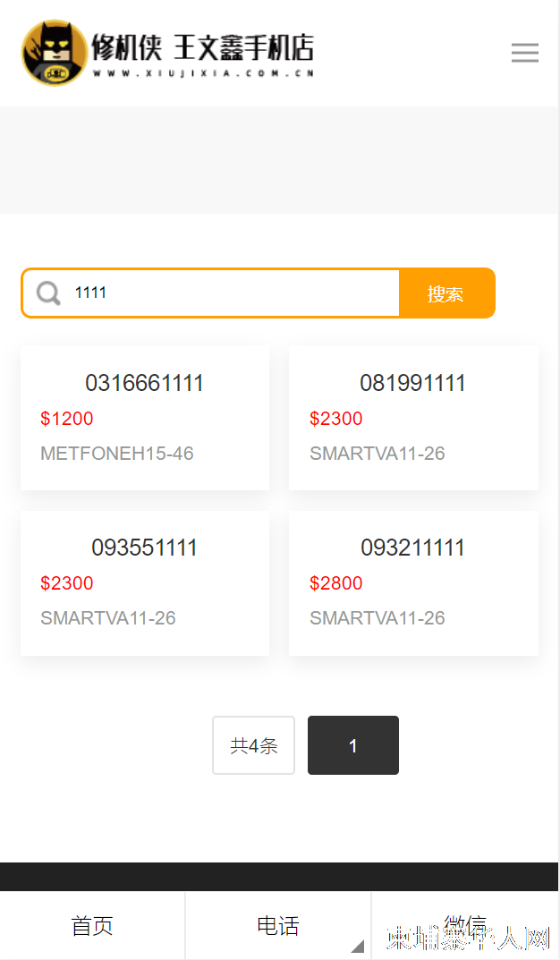This screenshot has height=960, width=560.
Task: Go to pagination page 1
Action: (353, 745)
